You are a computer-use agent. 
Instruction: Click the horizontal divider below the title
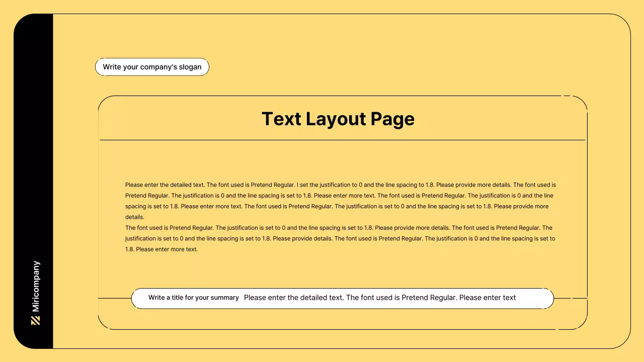pyautogui.click(x=343, y=140)
